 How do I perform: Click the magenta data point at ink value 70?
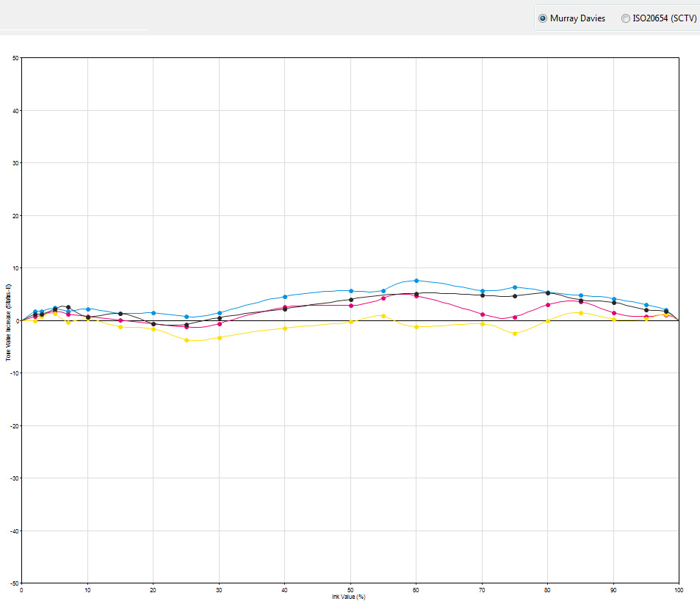483,314
